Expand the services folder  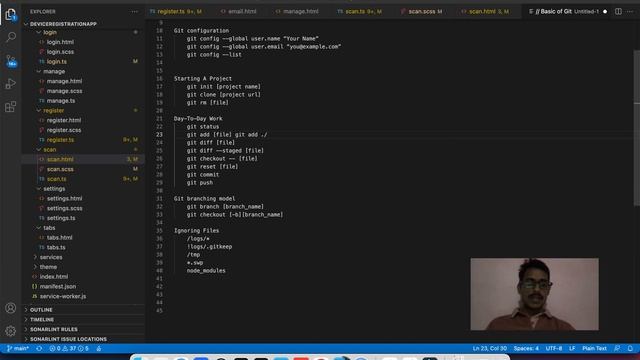pyautogui.click(x=51, y=257)
